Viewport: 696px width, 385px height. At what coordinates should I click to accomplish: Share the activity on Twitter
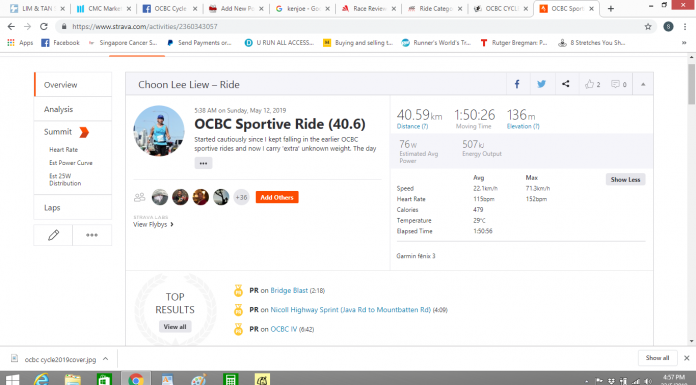pyautogui.click(x=542, y=84)
